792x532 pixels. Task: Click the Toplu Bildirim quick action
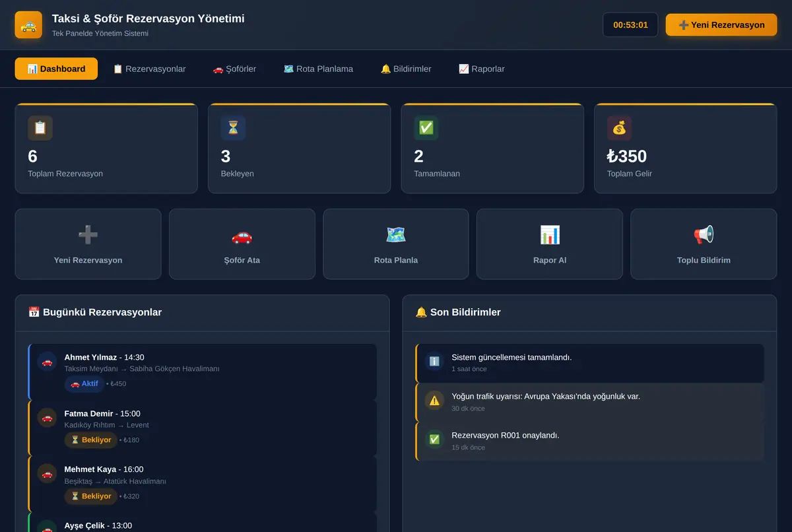click(x=704, y=244)
